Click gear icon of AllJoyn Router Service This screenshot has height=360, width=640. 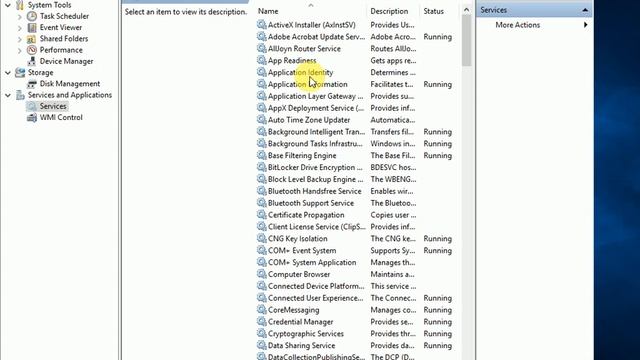tap(262, 48)
